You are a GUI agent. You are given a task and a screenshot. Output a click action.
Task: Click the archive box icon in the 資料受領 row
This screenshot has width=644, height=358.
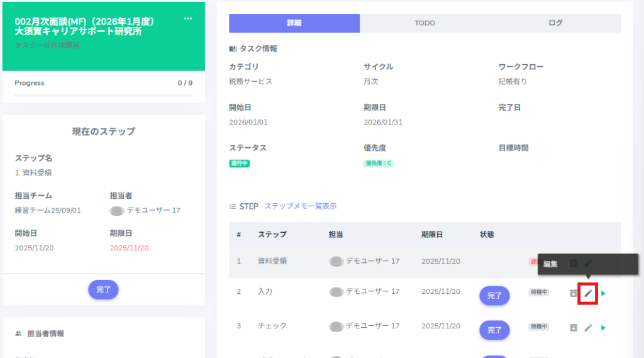pos(573,263)
